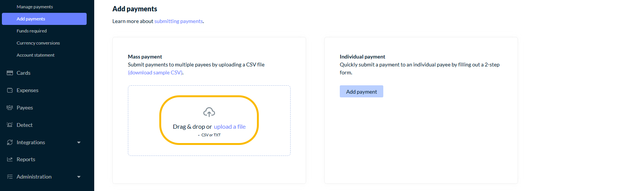This screenshot has height=191, width=644.
Task: Go to Funds required page
Action: click(x=32, y=31)
